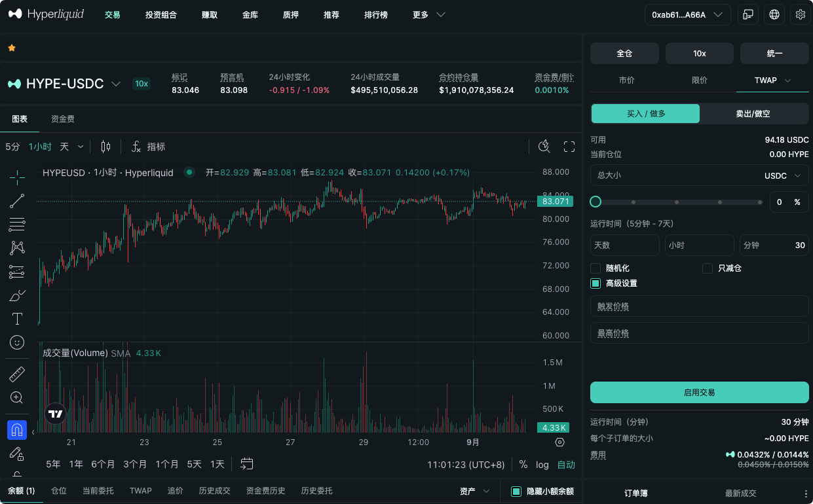Toggle fullscreen chart mode
The height and width of the screenshot is (504, 813).
point(569,147)
